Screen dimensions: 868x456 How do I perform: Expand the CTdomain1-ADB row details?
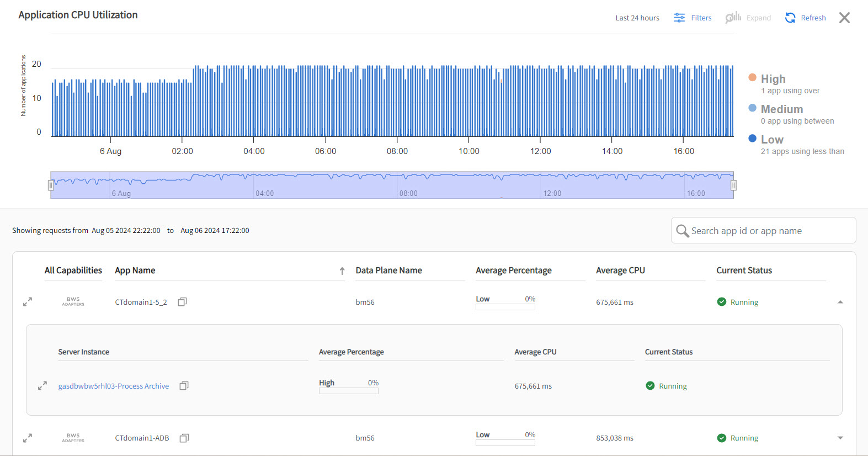coord(840,438)
